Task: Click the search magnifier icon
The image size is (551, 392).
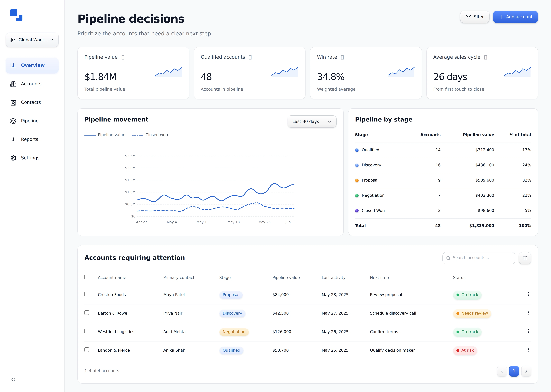Action: pyautogui.click(x=448, y=258)
